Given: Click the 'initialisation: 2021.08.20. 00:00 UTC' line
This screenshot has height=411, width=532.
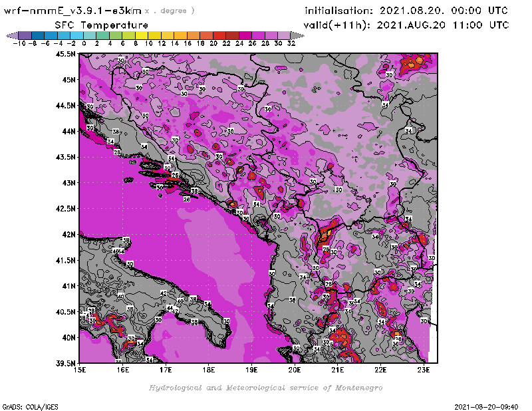Looking at the screenshot, I should pyautogui.click(x=406, y=11).
